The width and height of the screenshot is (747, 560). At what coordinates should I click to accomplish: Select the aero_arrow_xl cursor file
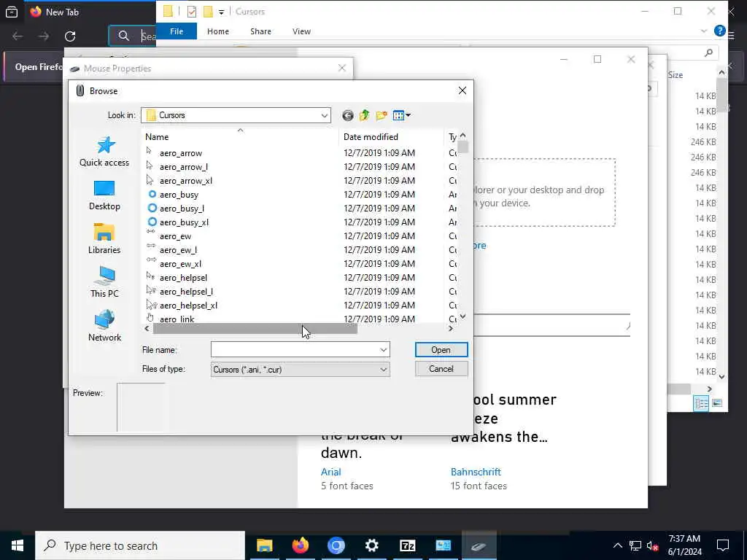tap(186, 181)
